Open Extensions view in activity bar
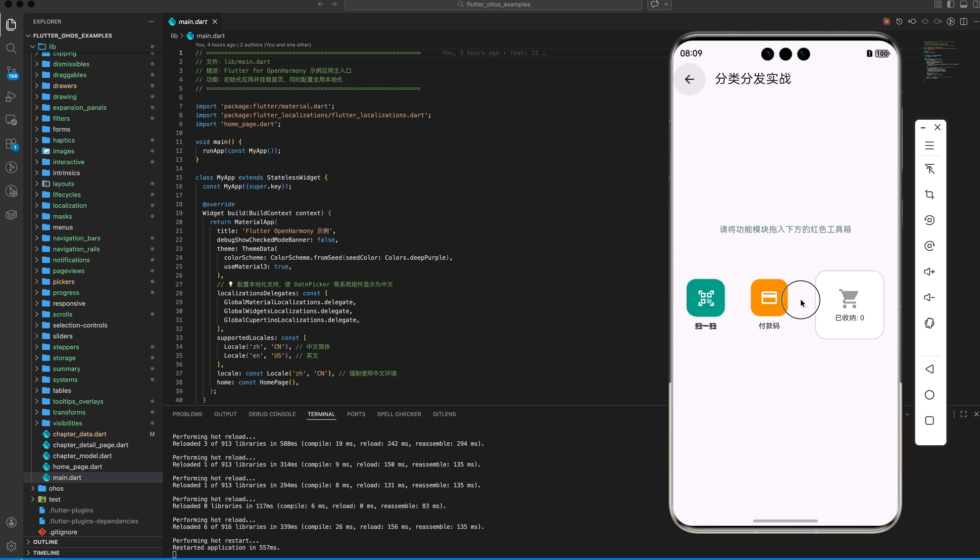Viewport: 980px width, 560px height. (x=11, y=144)
